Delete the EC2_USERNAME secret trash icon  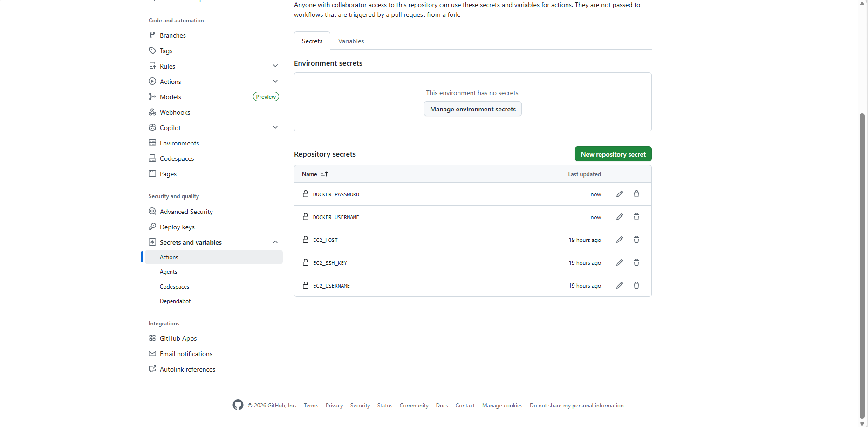point(636,285)
